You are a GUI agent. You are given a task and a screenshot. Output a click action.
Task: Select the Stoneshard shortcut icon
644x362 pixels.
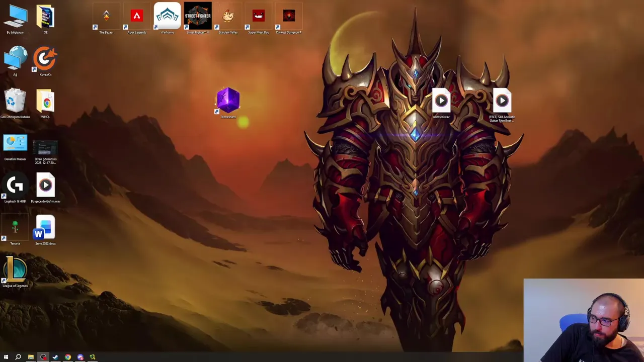pos(228,103)
